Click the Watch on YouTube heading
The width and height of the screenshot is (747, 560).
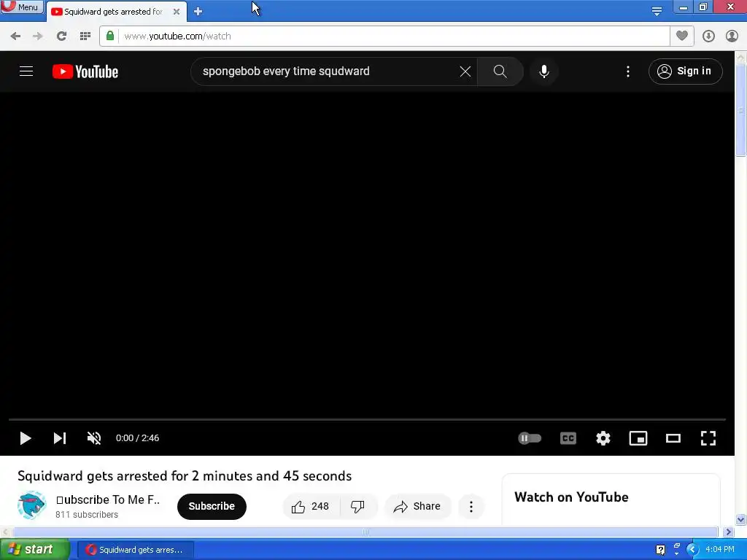571,497
